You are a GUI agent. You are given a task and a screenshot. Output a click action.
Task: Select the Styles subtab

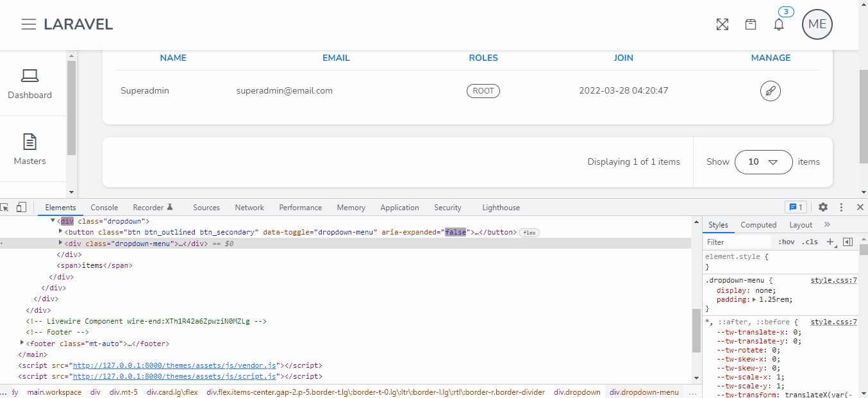[718, 225]
